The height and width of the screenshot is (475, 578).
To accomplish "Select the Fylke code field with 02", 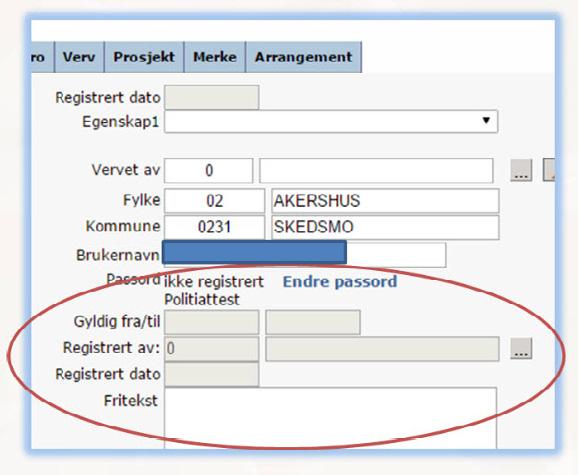I will point(215,201).
